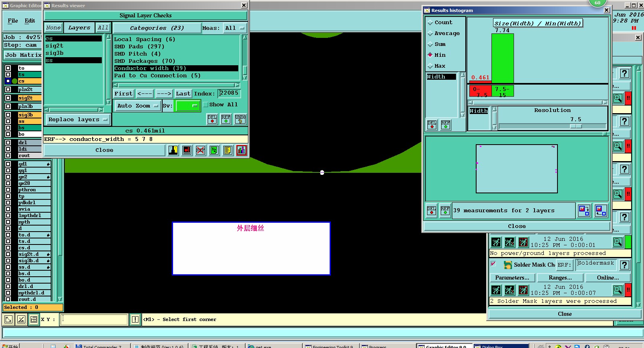The width and height of the screenshot is (644, 348).
Task: Click the up arrow in the categories scrollbar
Action: coord(244,37)
